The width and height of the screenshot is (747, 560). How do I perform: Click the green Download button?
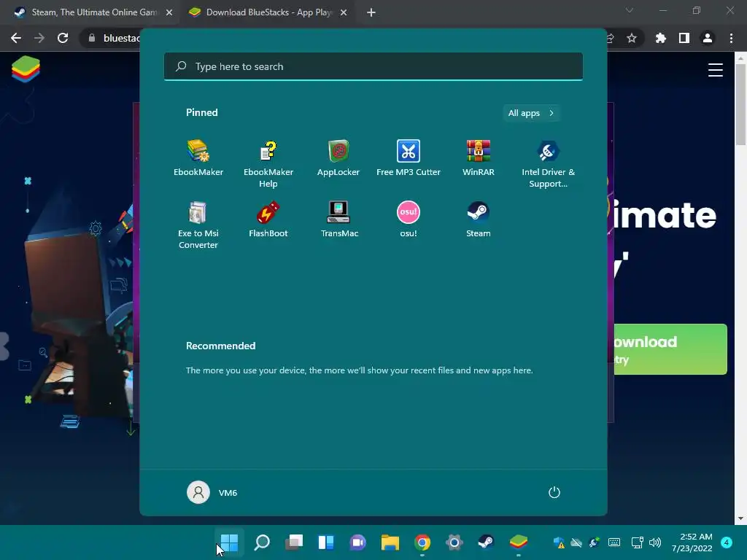tap(670, 349)
